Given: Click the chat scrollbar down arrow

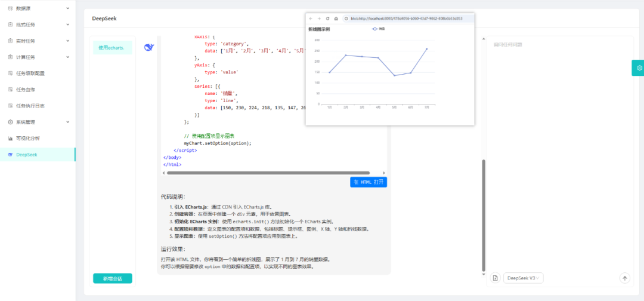Looking at the screenshot, I should point(484,274).
